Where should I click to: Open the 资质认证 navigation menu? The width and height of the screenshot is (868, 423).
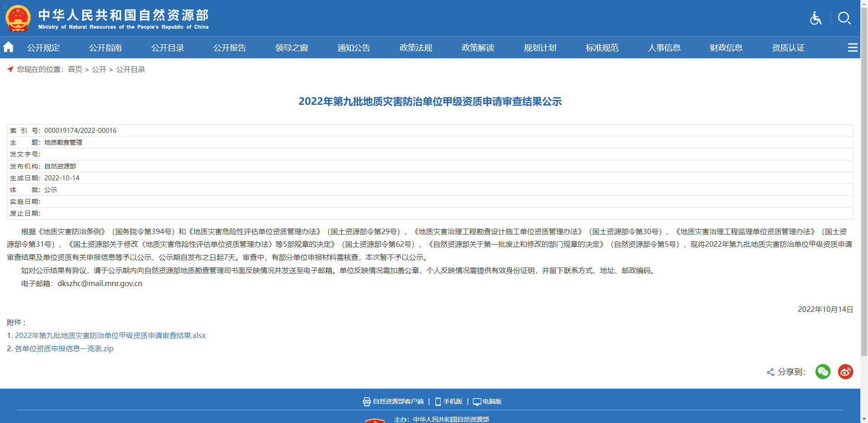click(x=788, y=47)
